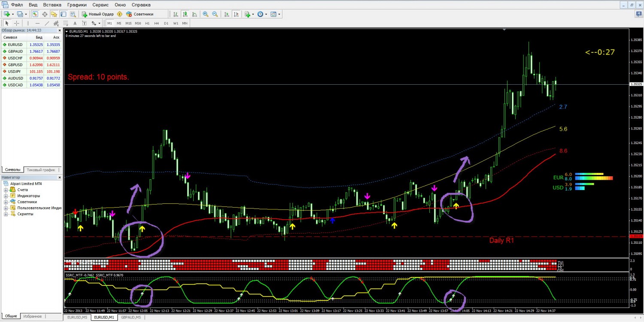Toggle the Market Watch panel button
Viewport: 644px width, 322px height.
35,14
